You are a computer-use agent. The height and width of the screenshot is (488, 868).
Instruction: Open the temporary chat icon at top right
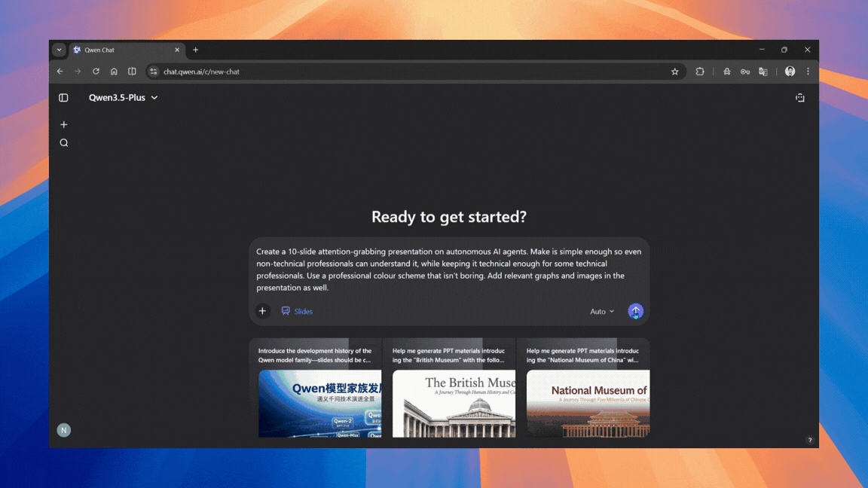800,98
